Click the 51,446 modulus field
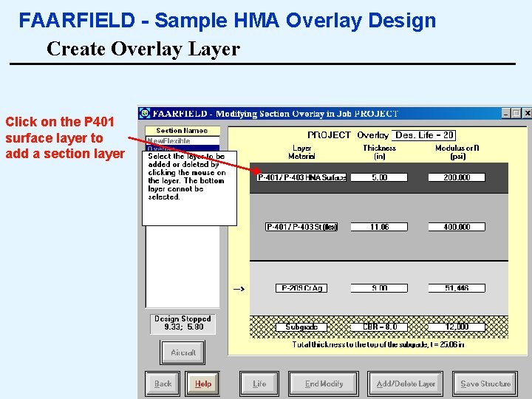 (x=457, y=288)
